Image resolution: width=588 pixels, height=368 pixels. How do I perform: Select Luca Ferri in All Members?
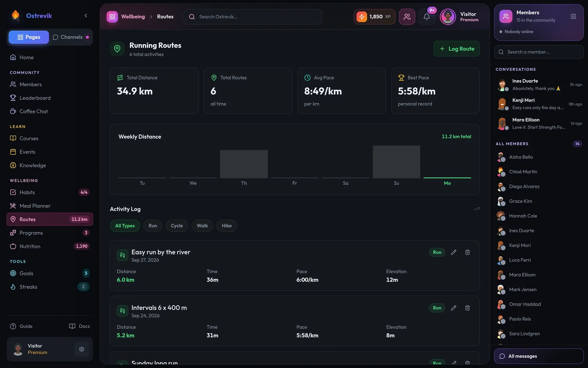539,260
